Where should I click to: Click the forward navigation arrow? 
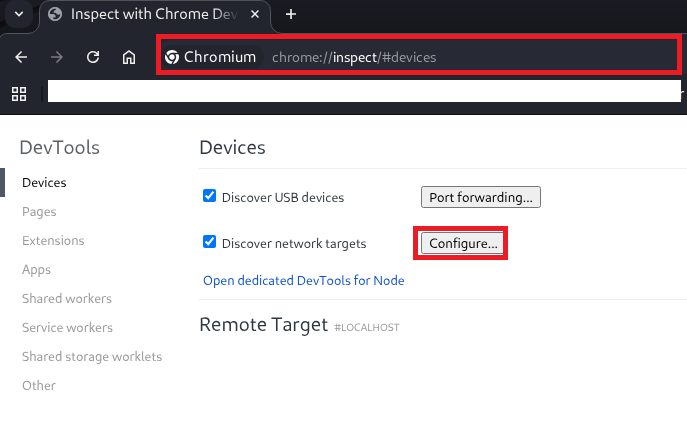pos(57,57)
